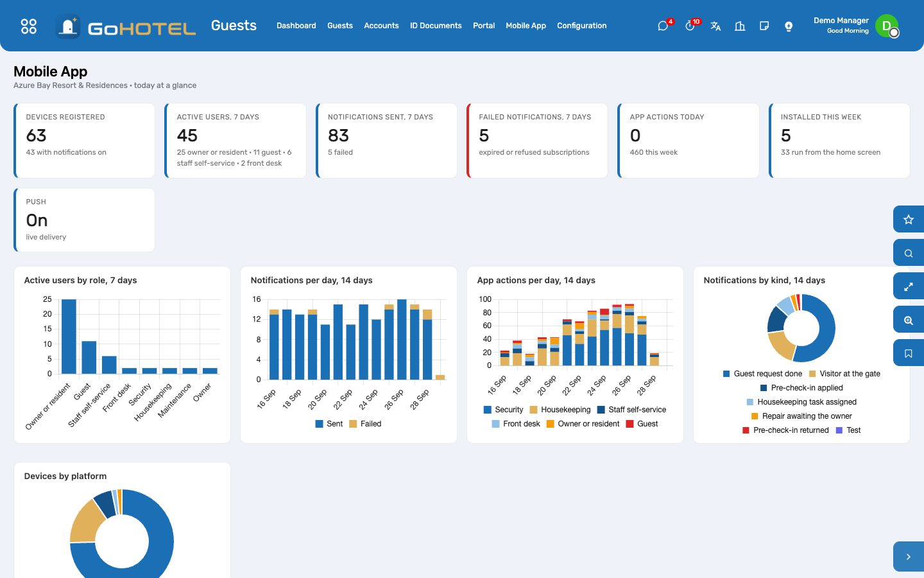Open Demo Manager user avatar
The image size is (924, 578).
pos(887,26)
